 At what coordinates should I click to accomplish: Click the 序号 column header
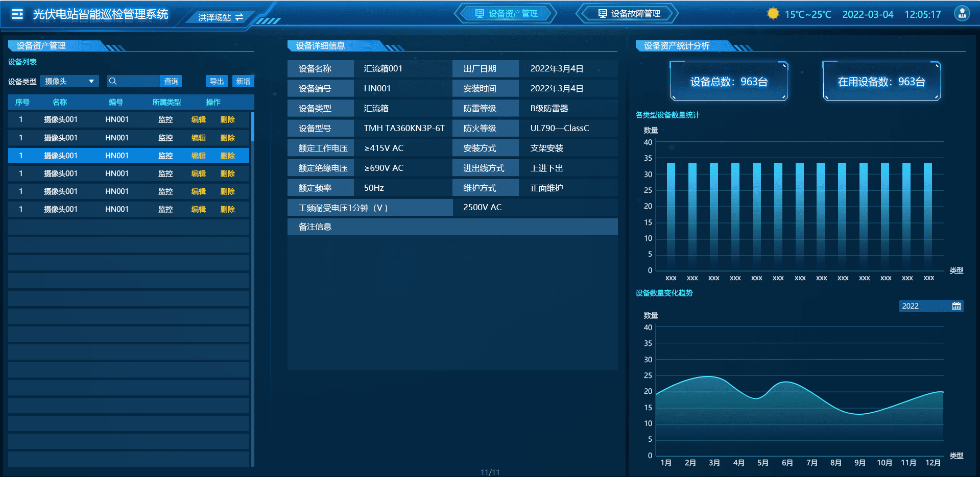pos(22,102)
